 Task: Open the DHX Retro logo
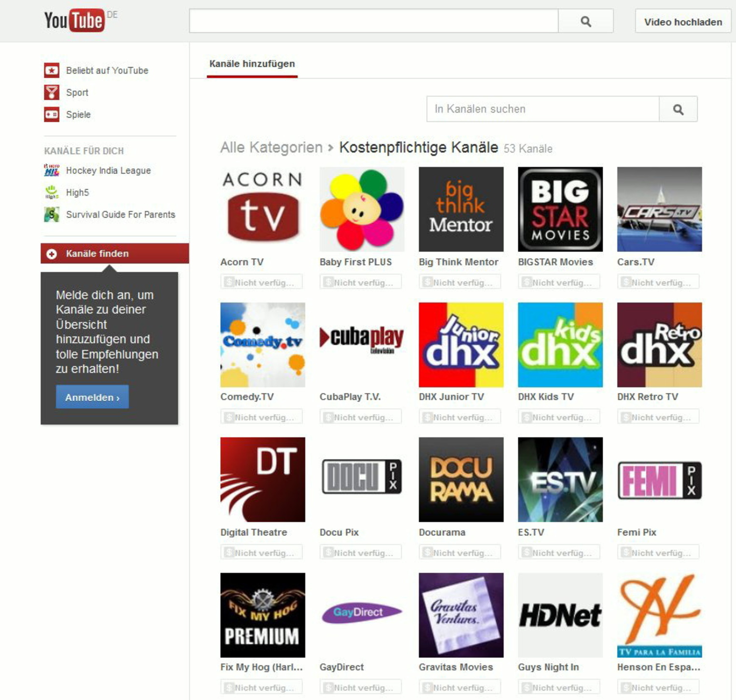coord(660,345)
